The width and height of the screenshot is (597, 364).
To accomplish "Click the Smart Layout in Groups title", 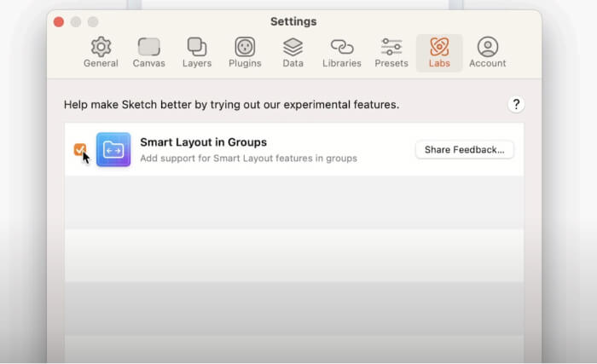I will pyautogui.click(x=203, y=142).
